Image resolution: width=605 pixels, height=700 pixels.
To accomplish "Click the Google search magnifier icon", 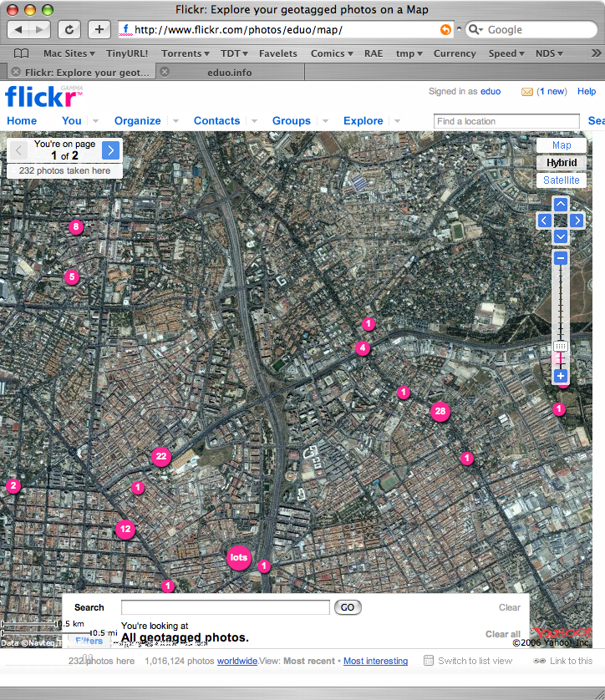I will pyautogui.click(x=475, y=30).
